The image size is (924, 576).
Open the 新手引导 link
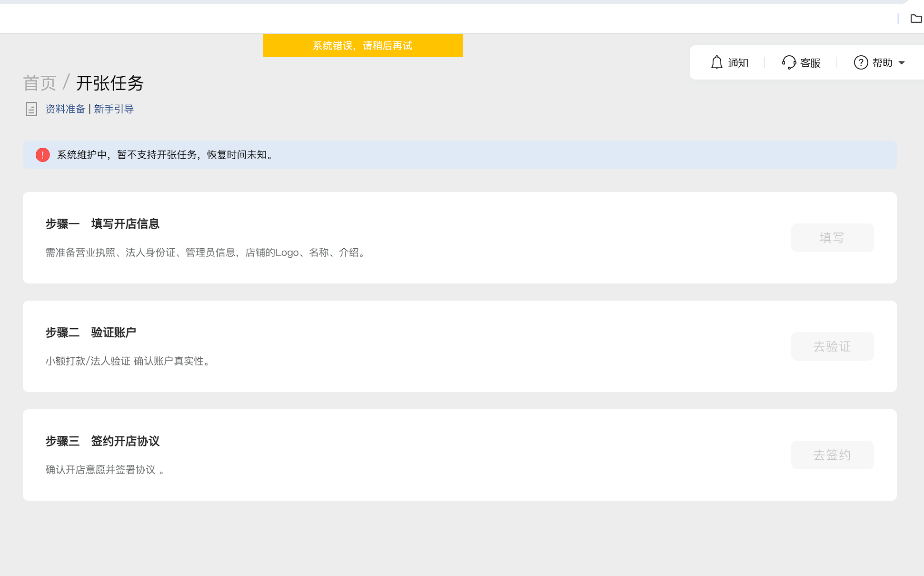114,109
